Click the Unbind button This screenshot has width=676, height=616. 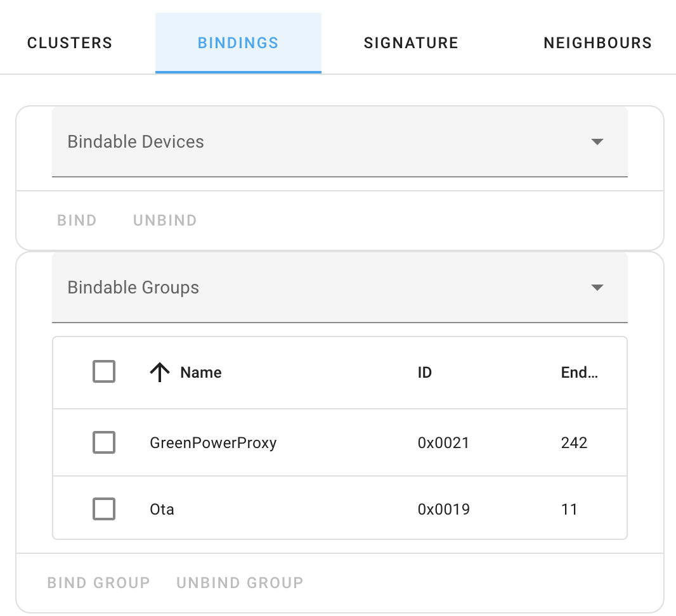click(165, 221)
